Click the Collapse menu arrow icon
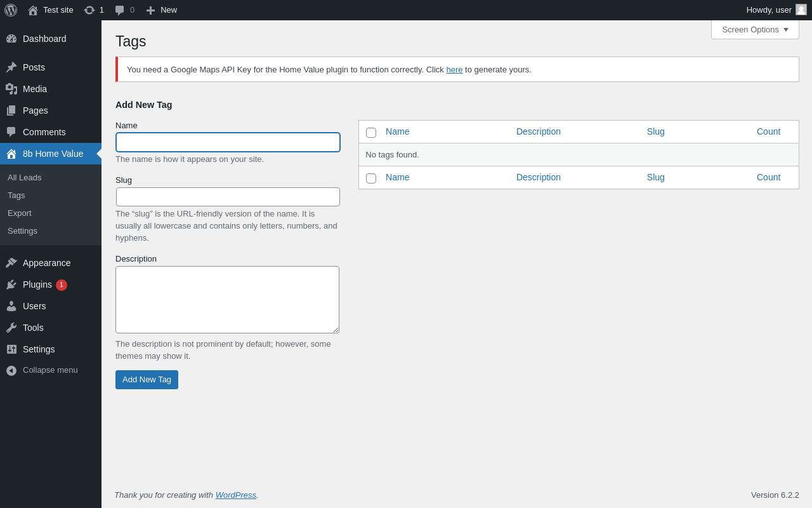812x508 pixels. (11, 370)
